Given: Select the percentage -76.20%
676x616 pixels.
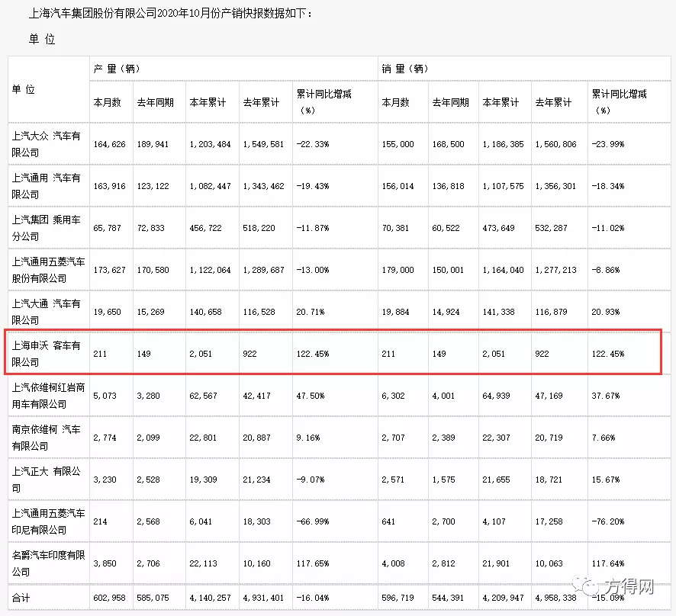Looking at the screenshot, I should [608, 521].
